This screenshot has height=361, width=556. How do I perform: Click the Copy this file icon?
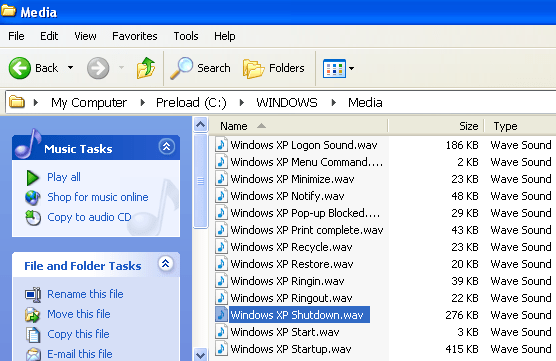click(33, 335)
